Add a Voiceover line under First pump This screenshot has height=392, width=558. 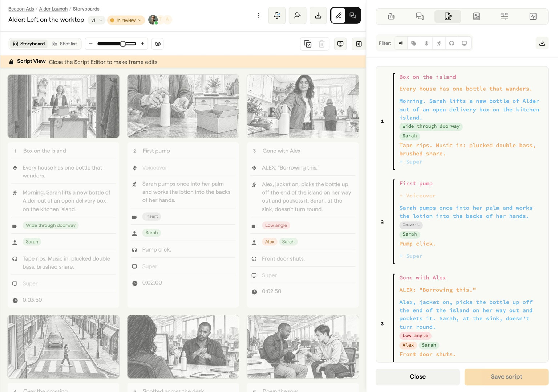[x=417, y=196]
